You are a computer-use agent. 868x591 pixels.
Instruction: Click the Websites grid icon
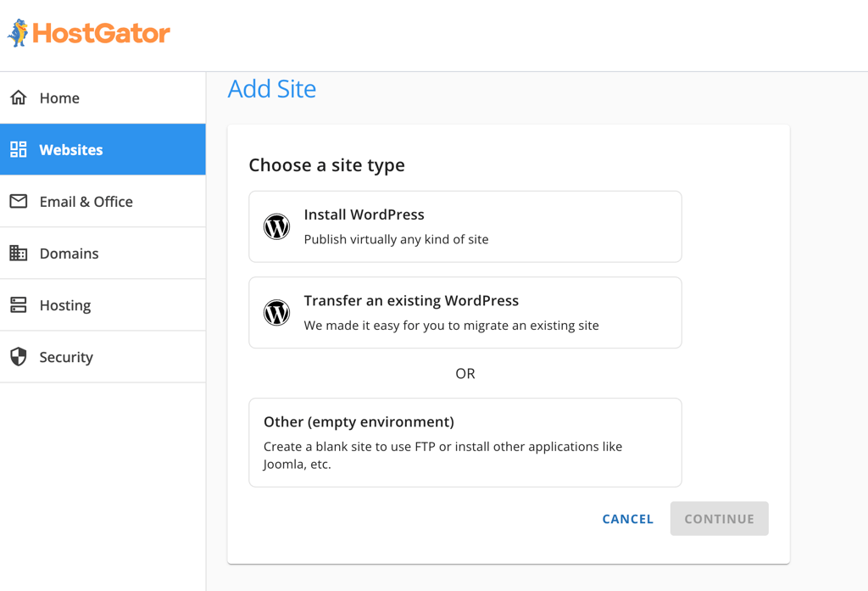pyautogui.click(x=19, y=149)
